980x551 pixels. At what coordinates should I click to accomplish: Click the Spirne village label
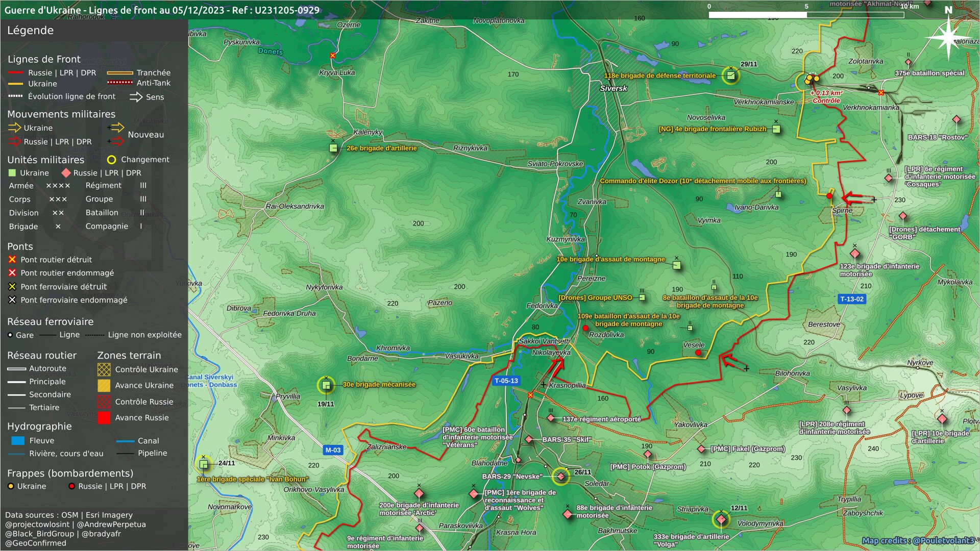point(842,210)
